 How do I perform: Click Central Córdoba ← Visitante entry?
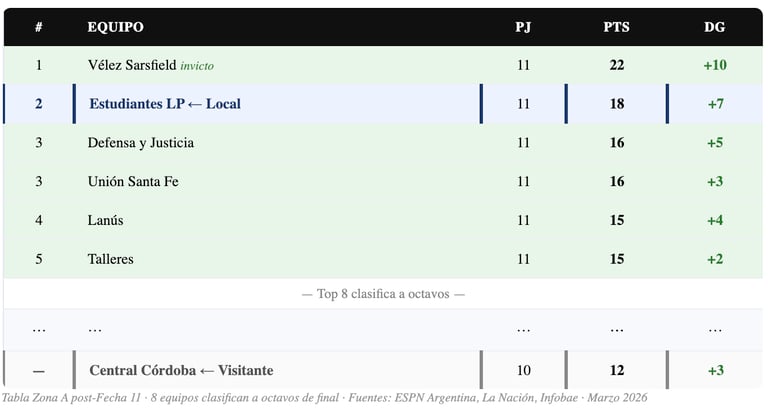[x=181, y=370]
